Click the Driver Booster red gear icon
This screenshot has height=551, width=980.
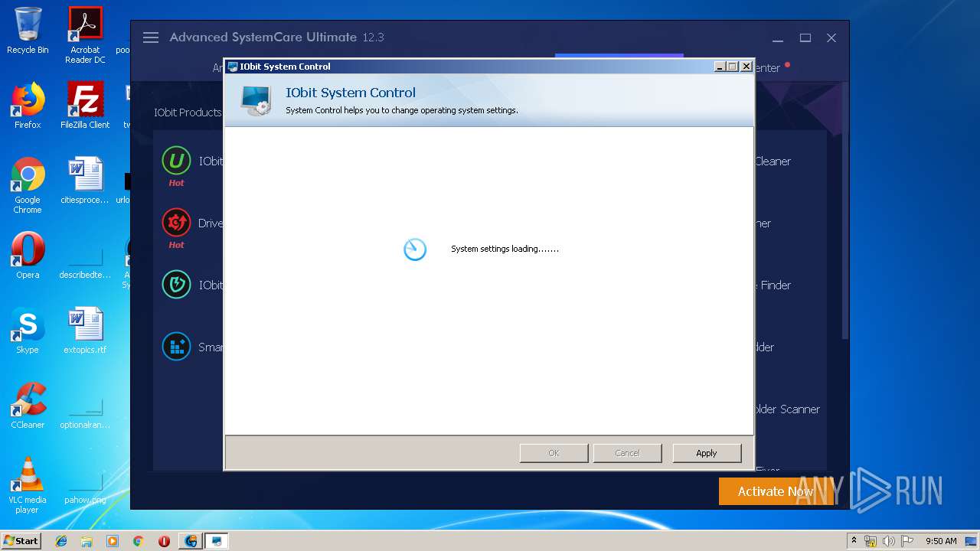tap(176, 223)
